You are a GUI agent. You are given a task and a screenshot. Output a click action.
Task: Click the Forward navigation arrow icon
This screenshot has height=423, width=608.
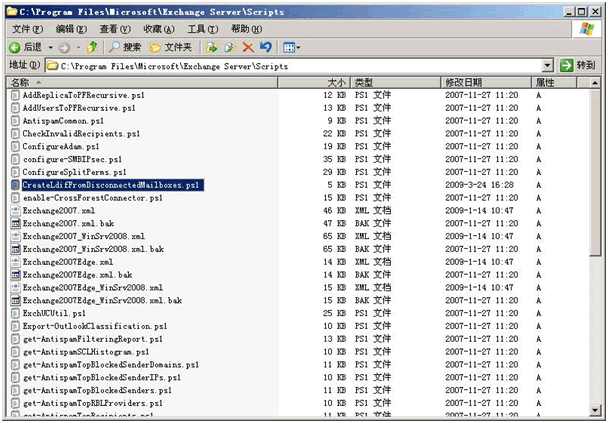[x=64, y=48]
